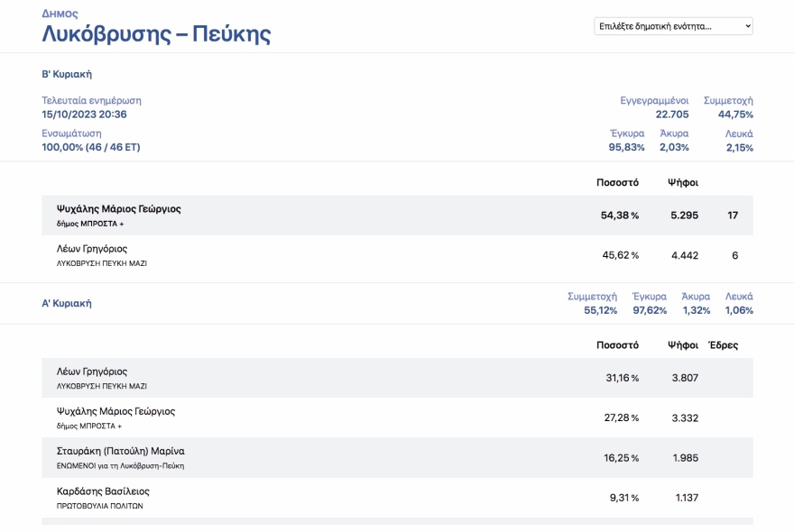Click the Ποσοστό header in first round table
The width and height of the screenshot is (794, 532).
[617, 344]
